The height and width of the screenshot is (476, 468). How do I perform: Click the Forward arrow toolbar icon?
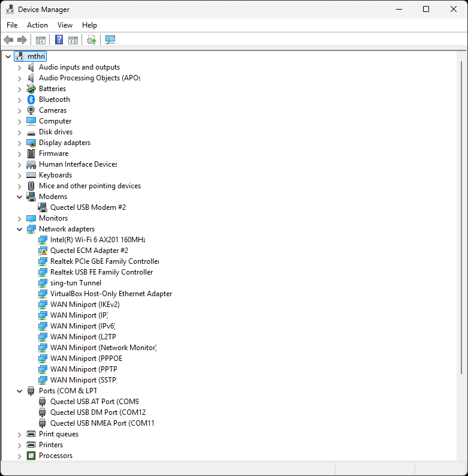22,40
